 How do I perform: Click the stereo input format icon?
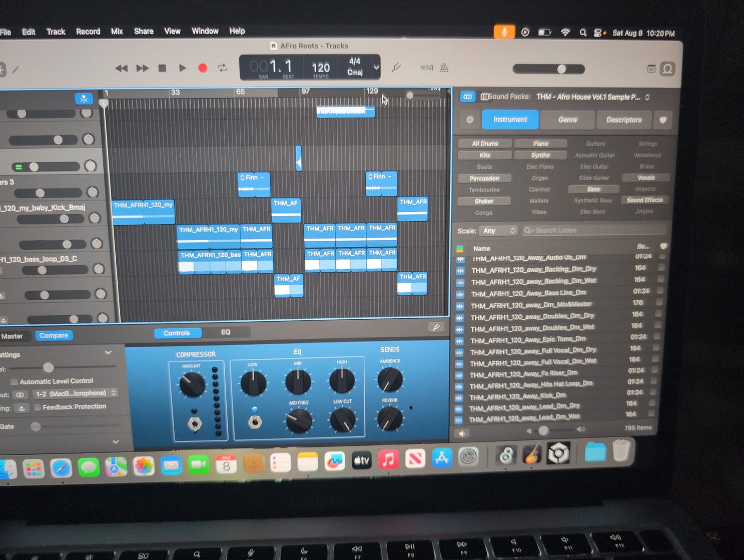pyautogui.click(x=20, y=395)
